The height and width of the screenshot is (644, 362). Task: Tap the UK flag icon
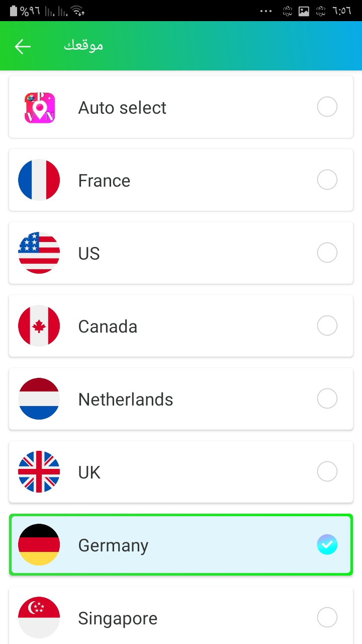click(x=39, y=472)
